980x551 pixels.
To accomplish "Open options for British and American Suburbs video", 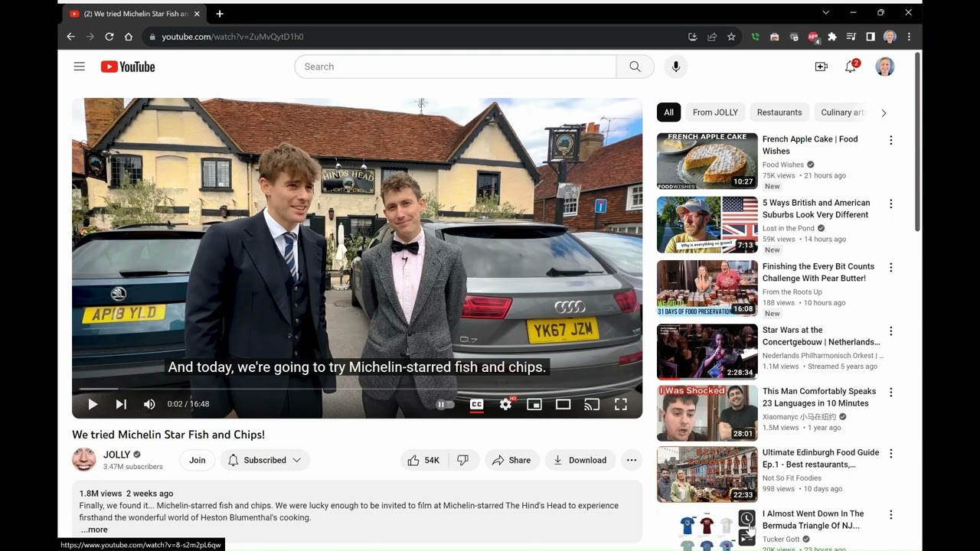I will (x=890, y=204).
